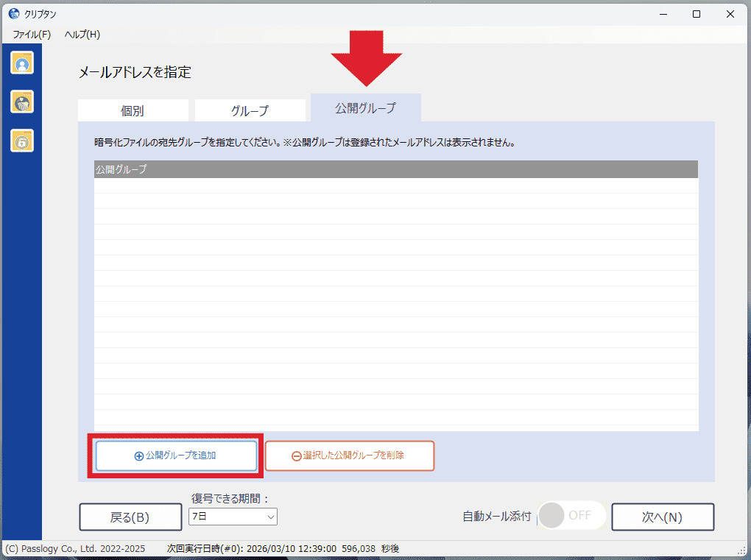Select the 公開グループ tab
Image resolution: width=751 pixels, height=560 pixels.
click(x=365, y=108)
